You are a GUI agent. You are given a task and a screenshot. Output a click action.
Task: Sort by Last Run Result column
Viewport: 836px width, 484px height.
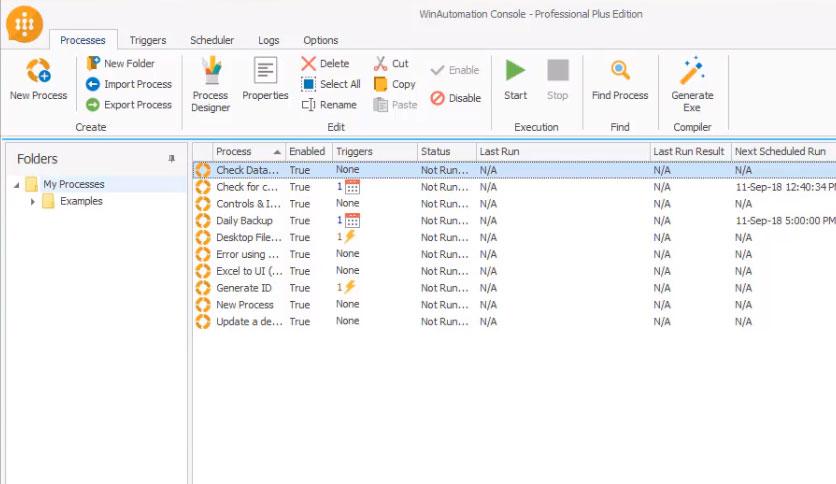[690, 151]
